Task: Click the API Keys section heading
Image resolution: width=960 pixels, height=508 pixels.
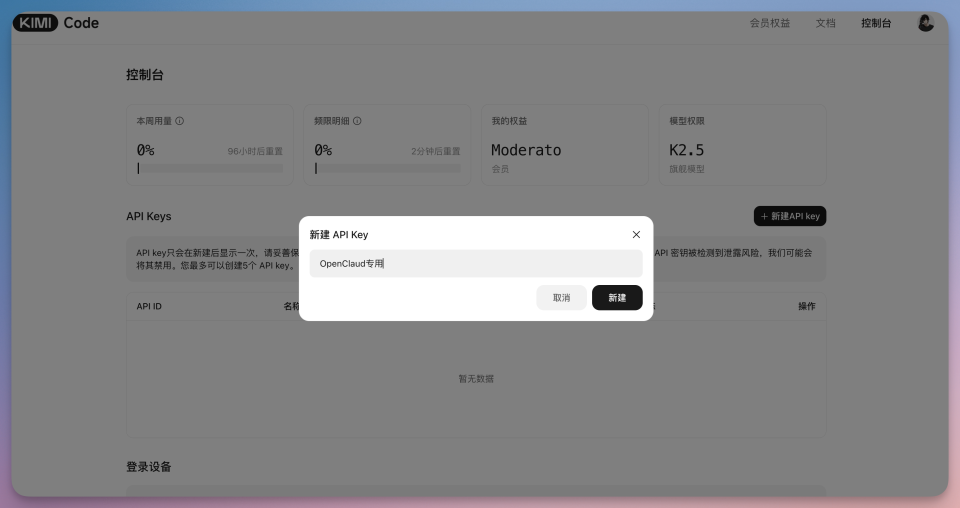Action: 149,216
